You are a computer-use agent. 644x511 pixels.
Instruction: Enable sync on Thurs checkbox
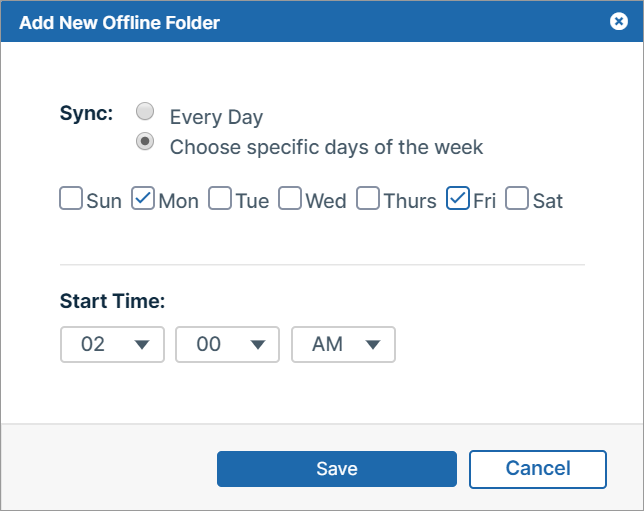click(x=368, y=198)
